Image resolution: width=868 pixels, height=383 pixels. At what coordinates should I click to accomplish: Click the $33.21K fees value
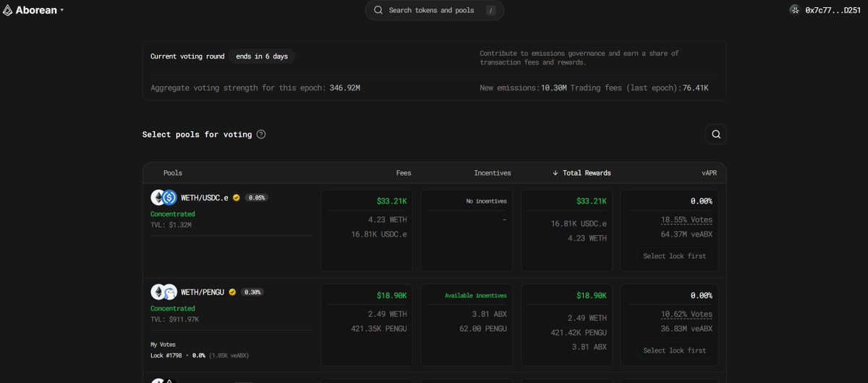pyautogui.click(x=391, y=201)
